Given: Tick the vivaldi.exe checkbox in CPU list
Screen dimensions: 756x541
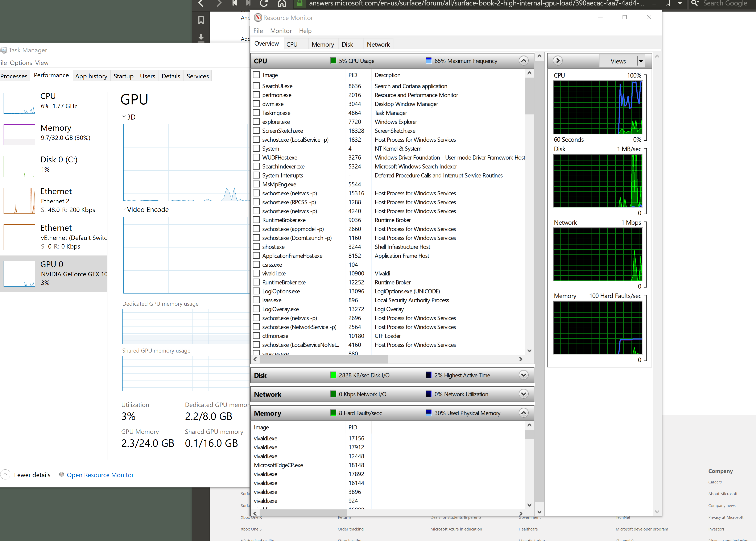Looking at the screenshot, I should pyautogui.click(x=256, y=274).
